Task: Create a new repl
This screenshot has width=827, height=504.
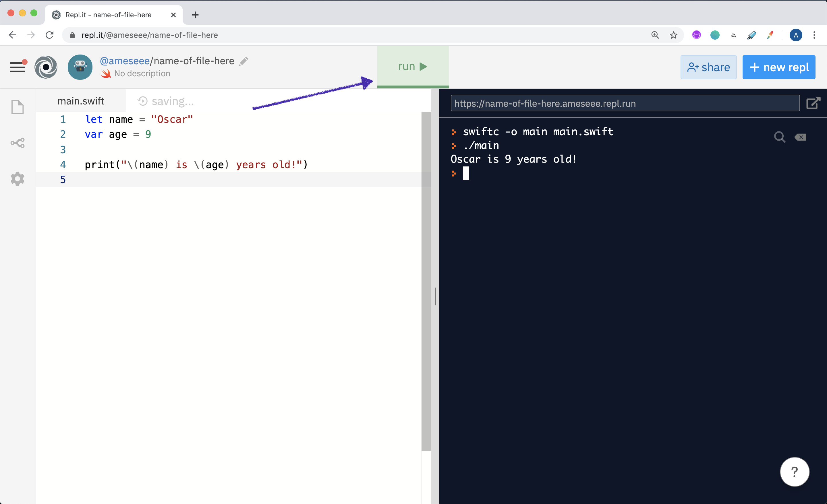Action: pyautogui.click(x=779, y=67)
